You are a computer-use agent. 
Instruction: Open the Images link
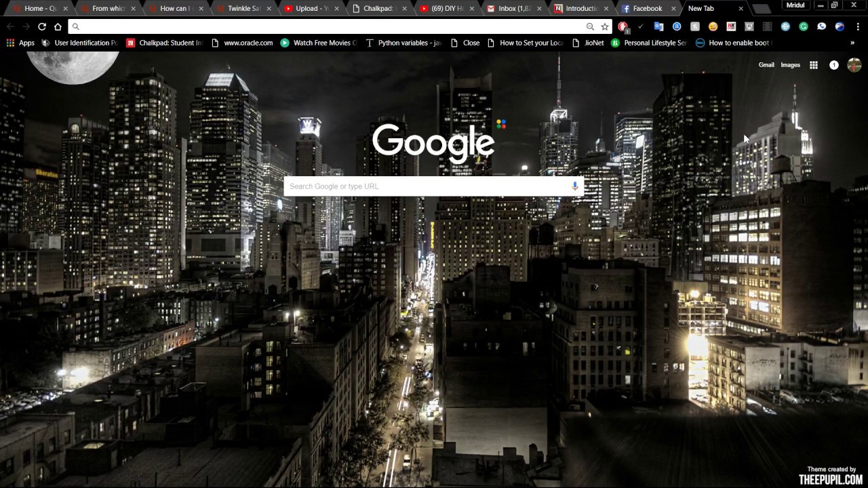(790, 65)
